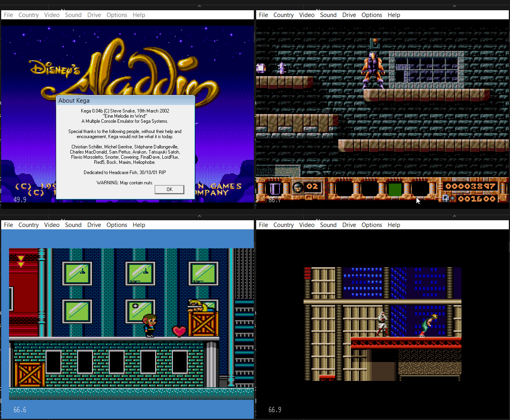510x420 pixels.
Task: Click the 'Kega 0.04b (C) Steve Snake' line
Action: coord(125,111)
